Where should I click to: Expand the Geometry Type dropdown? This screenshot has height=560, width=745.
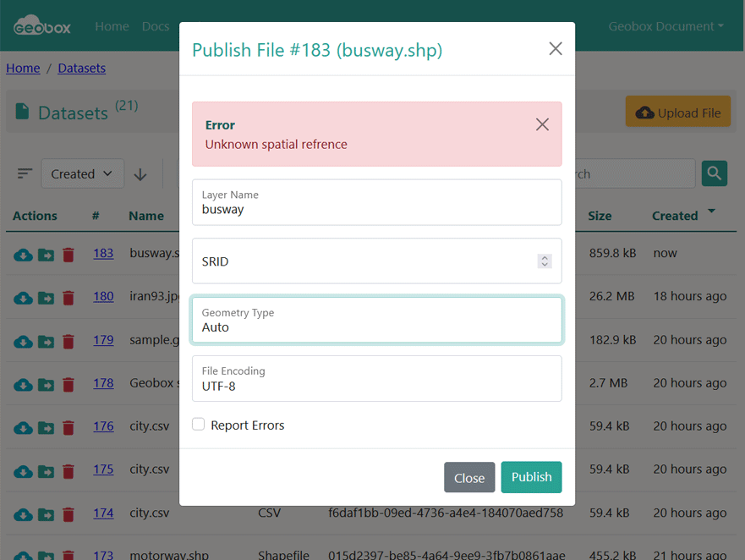tap(376, 320)
